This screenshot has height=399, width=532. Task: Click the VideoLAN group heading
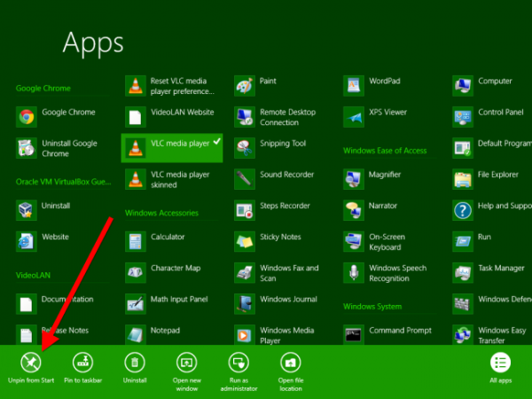tap(33, 275)
